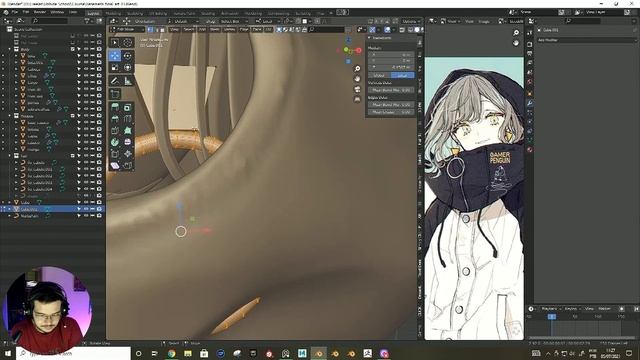640x360 pixels.
Task: Switch perspective/orthographic view gizmo
Action: pos(357,99)
